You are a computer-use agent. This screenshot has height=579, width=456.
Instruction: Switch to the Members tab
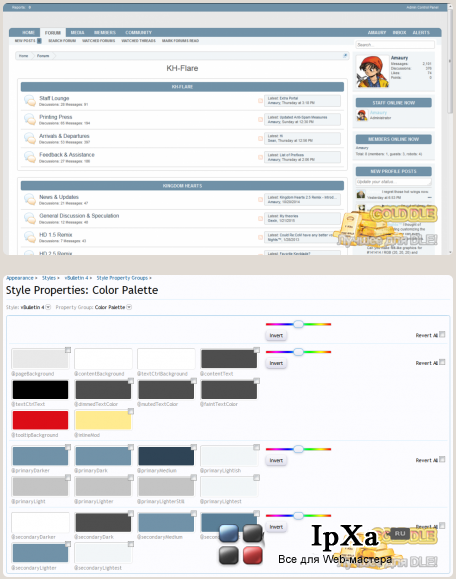(105, 32)
